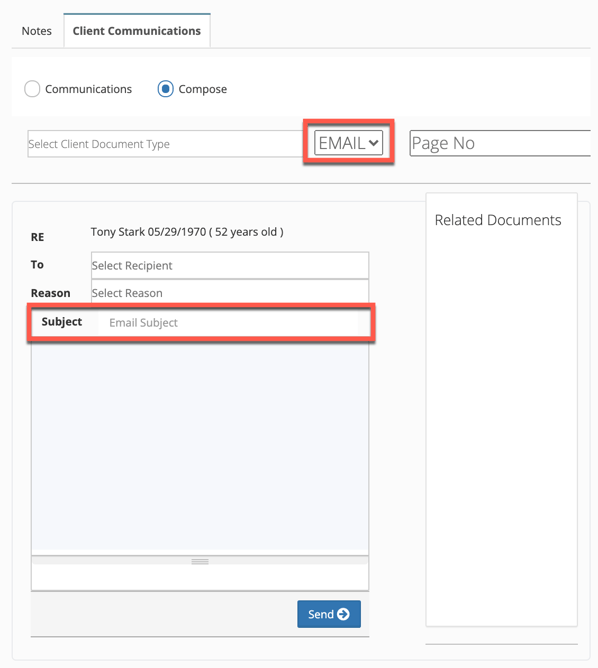
Task: Click the EMAIL dropdown chevron arrow
Action: click(373, 143)
